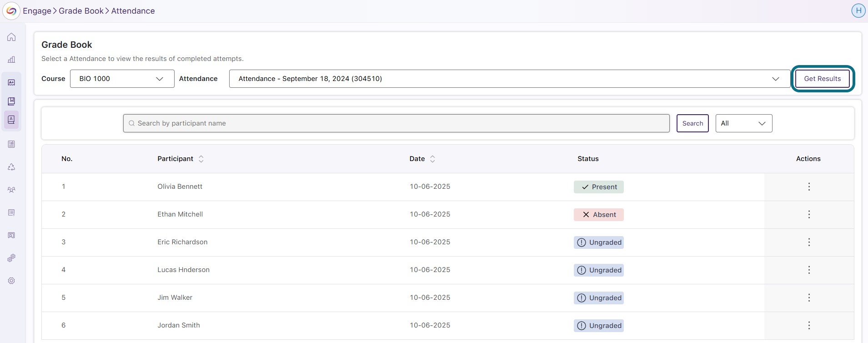Expand the Attendance session dropdown
Image resolution: width=868 pixels, height=343 pixels.
coord(510,79)
